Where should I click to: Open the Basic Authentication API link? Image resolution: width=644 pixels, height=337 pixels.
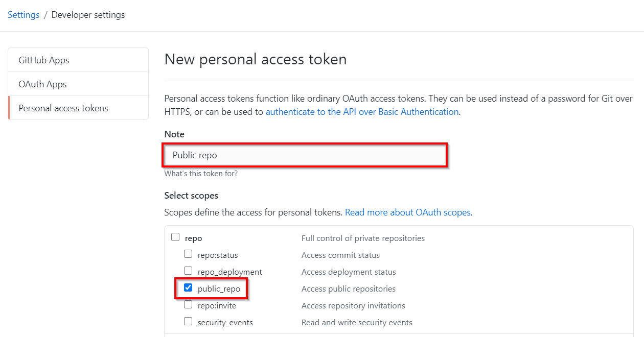point(362,112)
